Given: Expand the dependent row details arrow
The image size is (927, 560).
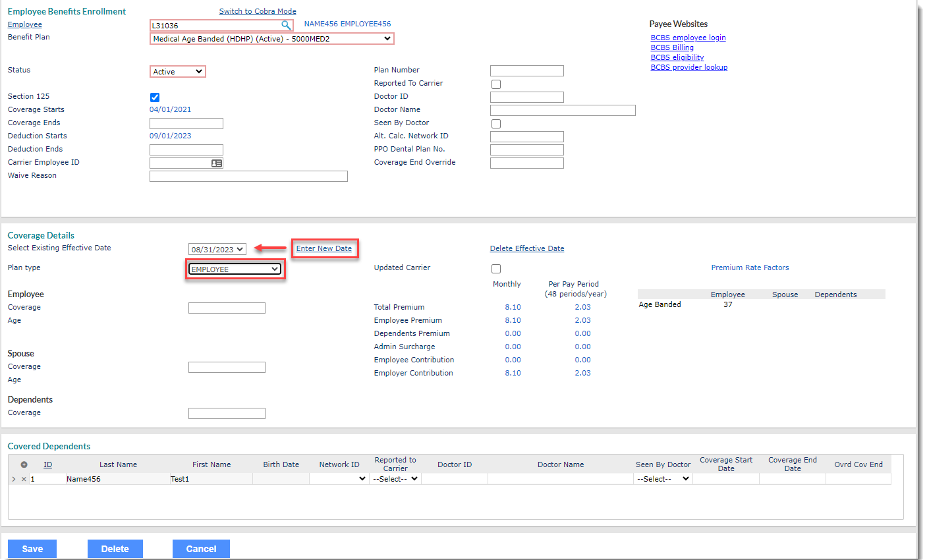Looking at the screenshot, I should point(14,478).
